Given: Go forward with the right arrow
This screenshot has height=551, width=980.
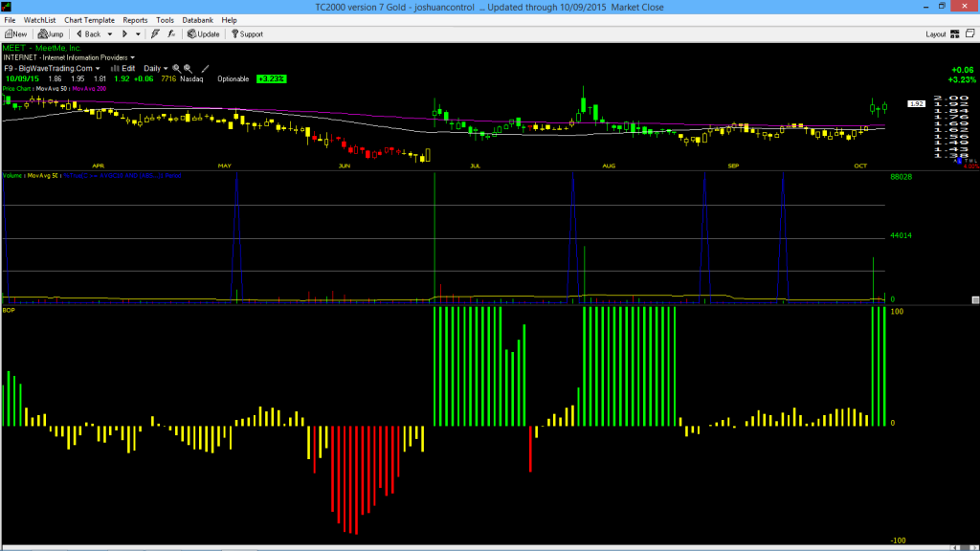Looking at the screenshot, I should pos(124,34).
